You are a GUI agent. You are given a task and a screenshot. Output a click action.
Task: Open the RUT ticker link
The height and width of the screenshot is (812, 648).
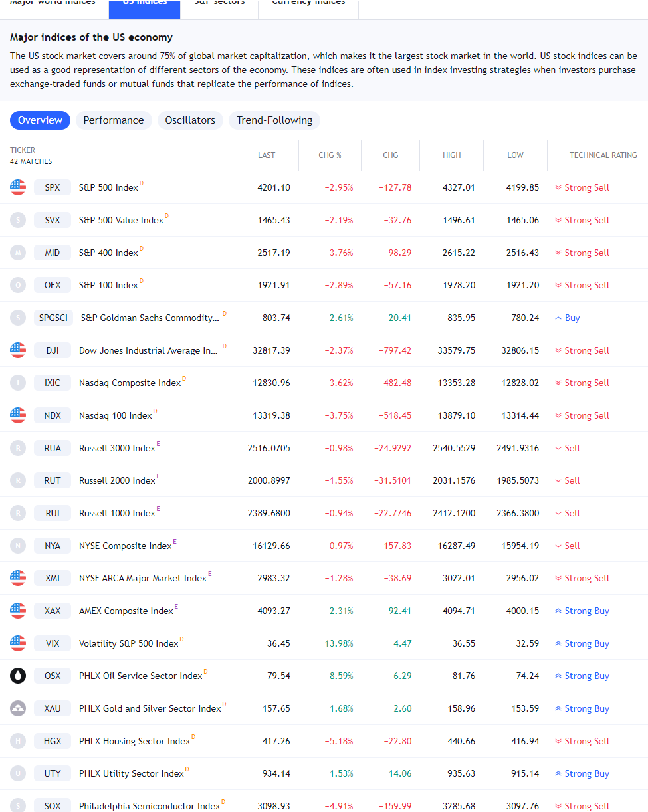[x=53, y=480]
